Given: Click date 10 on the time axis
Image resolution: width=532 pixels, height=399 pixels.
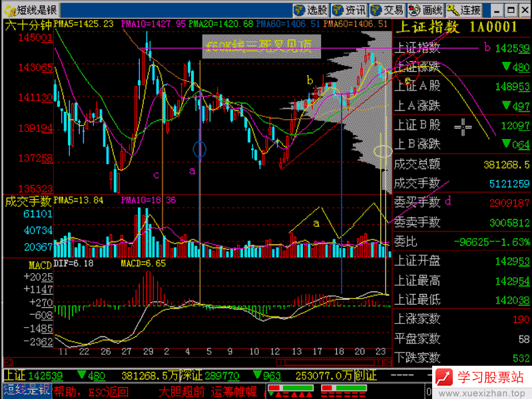Looking at the screenshot, I should 254,351.
